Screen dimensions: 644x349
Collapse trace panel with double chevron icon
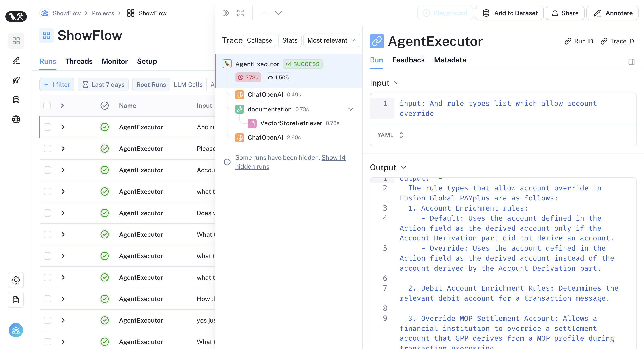tap(226, 13)
